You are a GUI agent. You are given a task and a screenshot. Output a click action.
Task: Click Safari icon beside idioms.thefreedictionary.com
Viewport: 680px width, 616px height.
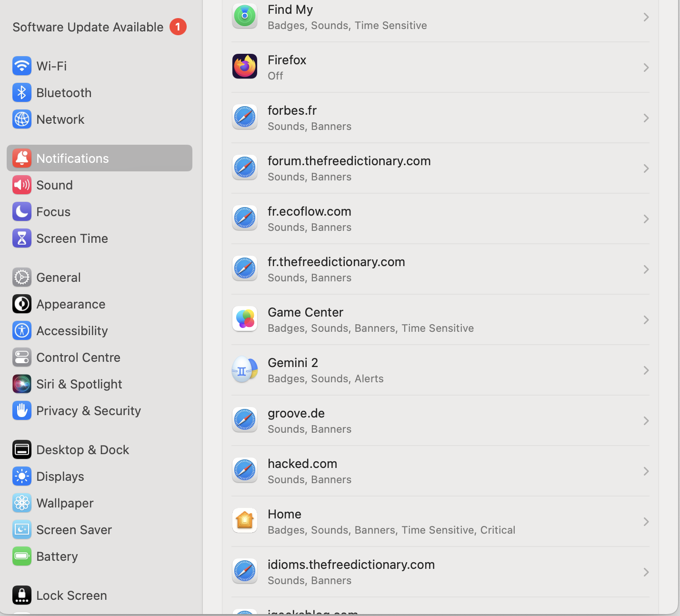(245, 571)
